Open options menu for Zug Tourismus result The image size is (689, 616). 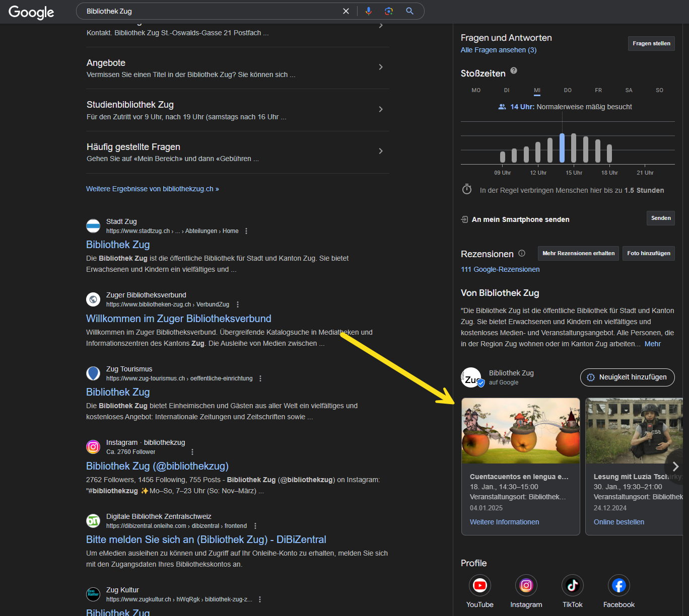click(260, 378)
